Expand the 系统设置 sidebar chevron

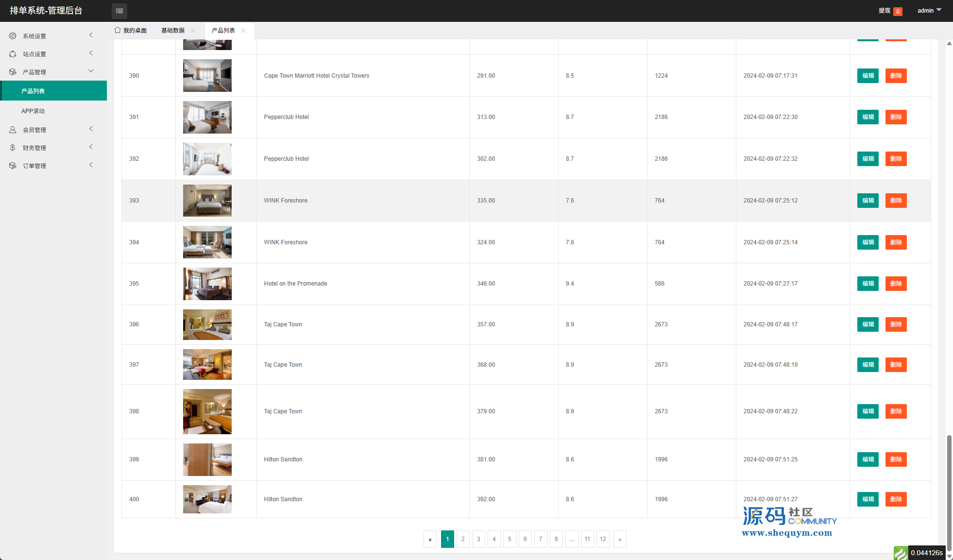coord(91,35)
